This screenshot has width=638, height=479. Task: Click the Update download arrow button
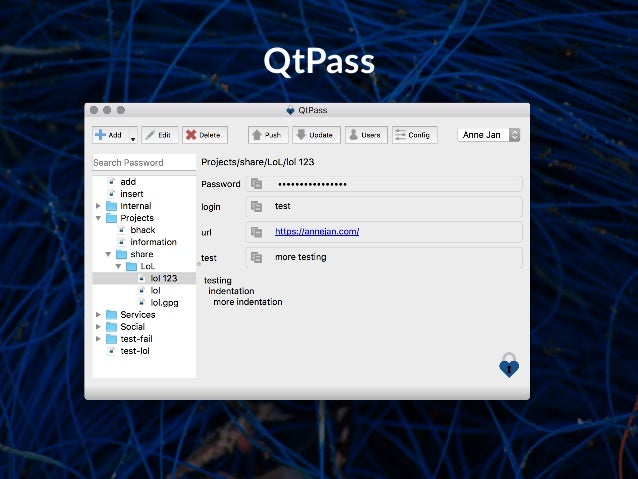[x=316, y=135]
